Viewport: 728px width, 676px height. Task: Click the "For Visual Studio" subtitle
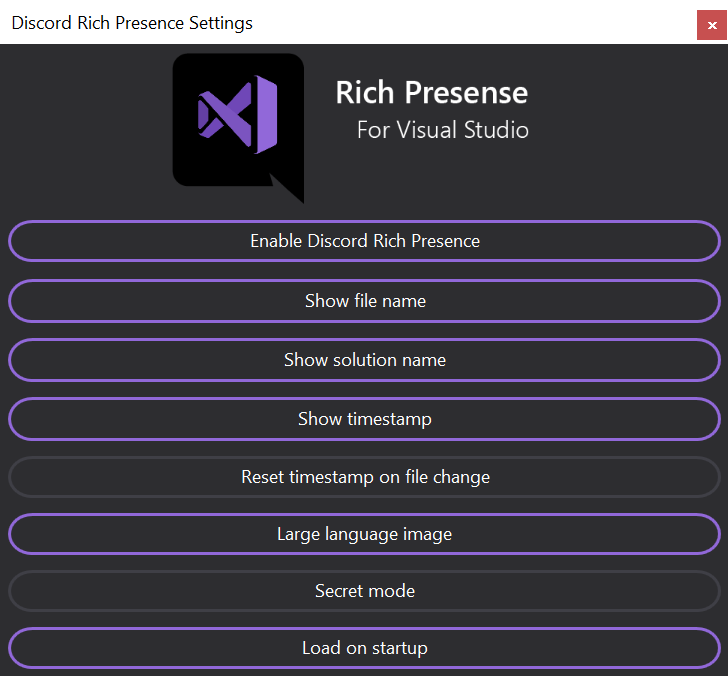tap(442, 130)
